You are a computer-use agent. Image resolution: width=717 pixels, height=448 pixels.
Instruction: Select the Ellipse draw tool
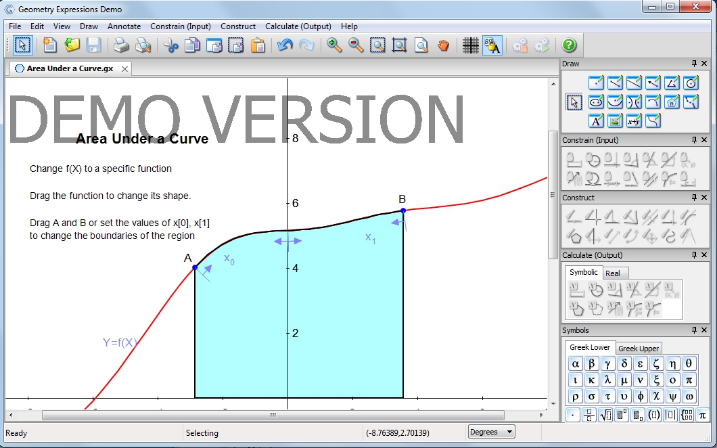(x=596, y=102)
